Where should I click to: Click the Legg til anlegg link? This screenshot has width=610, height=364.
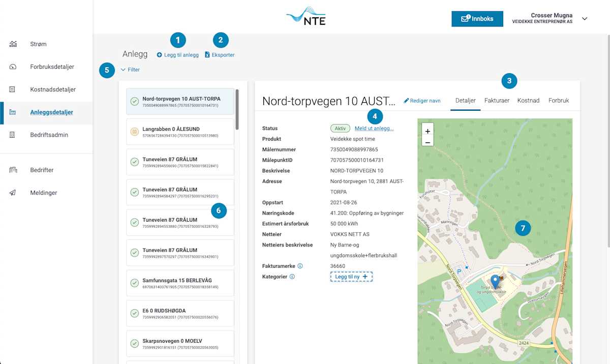point(177,55)
